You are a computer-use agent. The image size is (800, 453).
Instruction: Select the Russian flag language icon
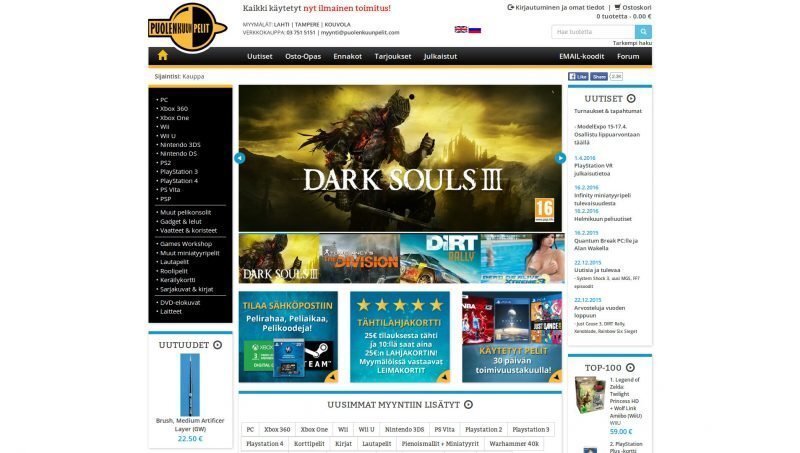click(x=475, y=30)
